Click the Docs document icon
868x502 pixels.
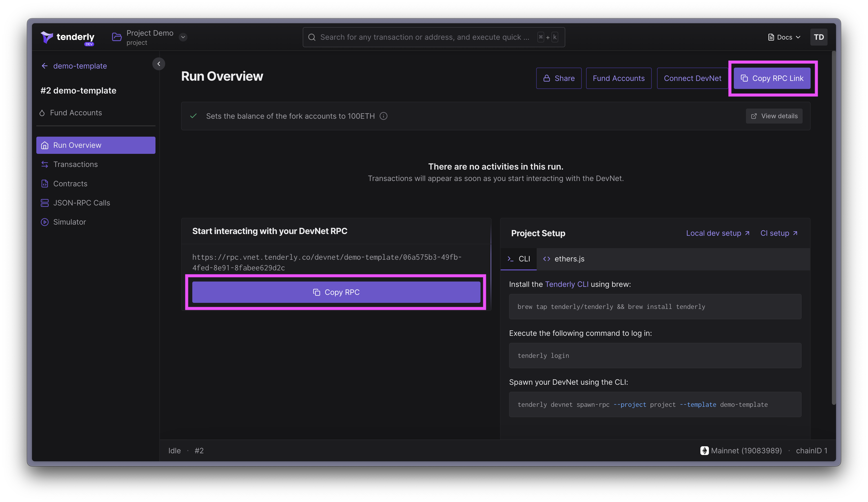pos(771,37)
